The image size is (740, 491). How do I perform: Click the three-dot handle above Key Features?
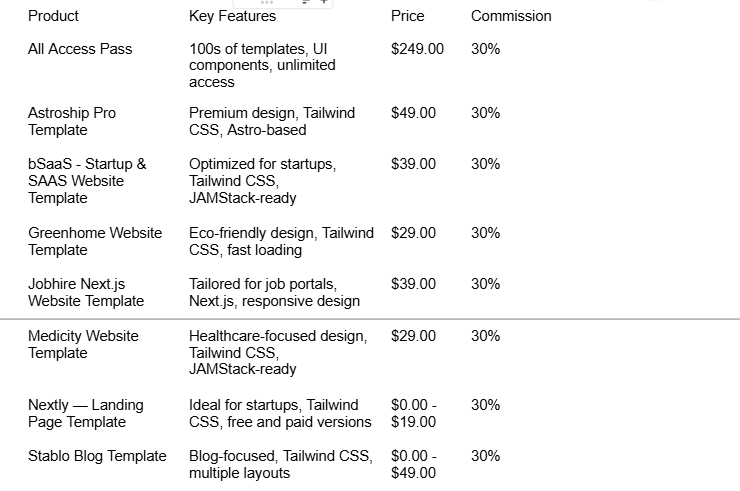tap(267, 3)
